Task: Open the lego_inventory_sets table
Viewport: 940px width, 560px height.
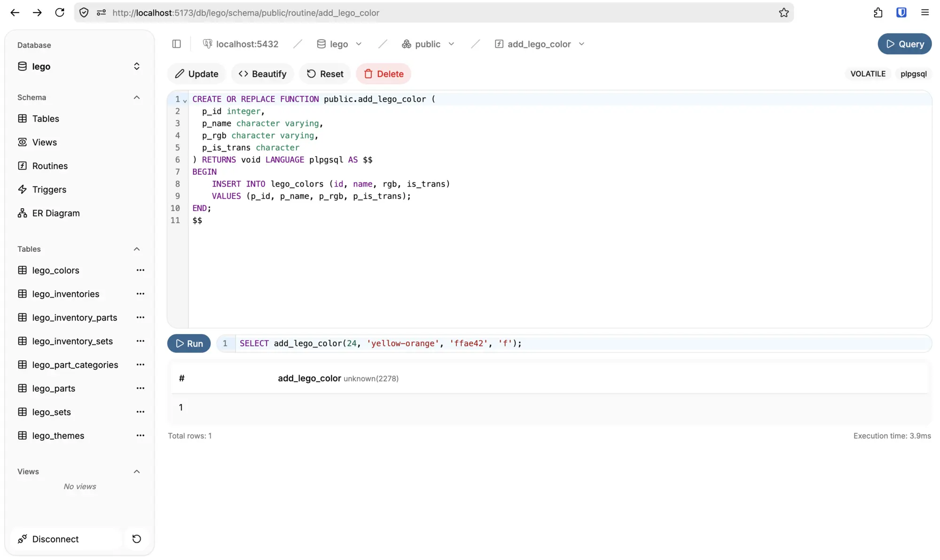Action: 72,341
